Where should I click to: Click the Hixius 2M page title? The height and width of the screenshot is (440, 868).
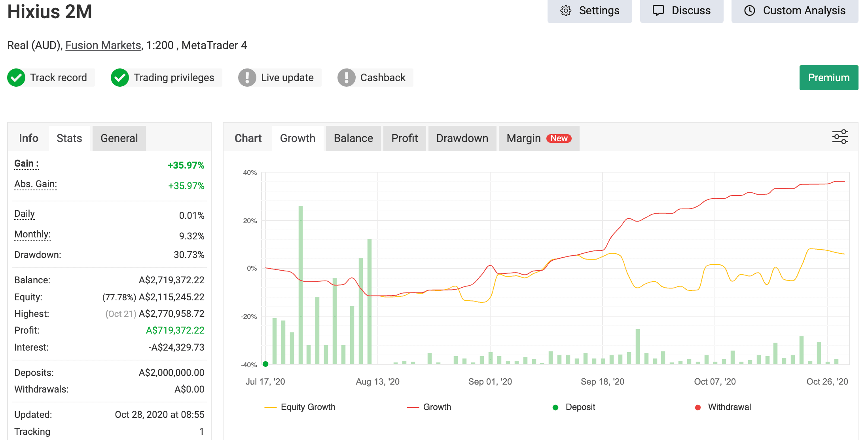pyautogui.click(x=50, y=11)
